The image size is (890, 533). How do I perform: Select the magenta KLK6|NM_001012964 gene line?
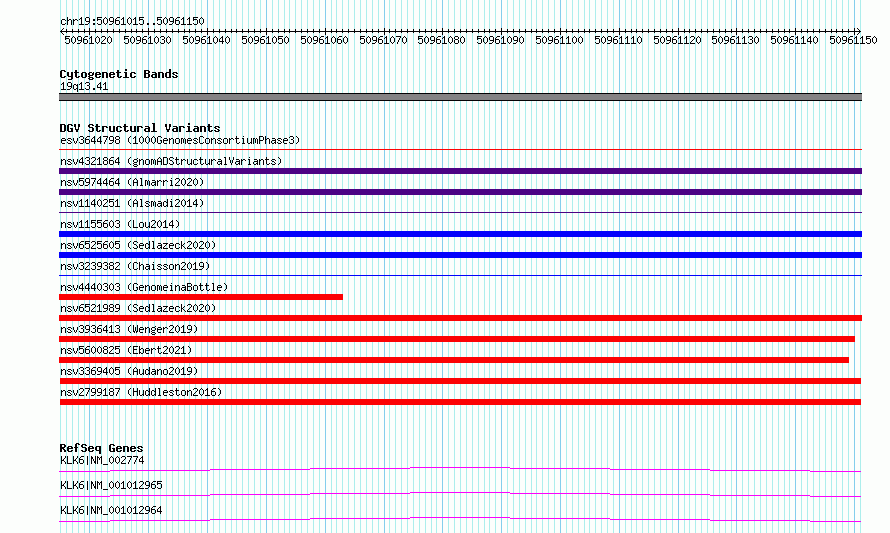click(x=460, y=519)
